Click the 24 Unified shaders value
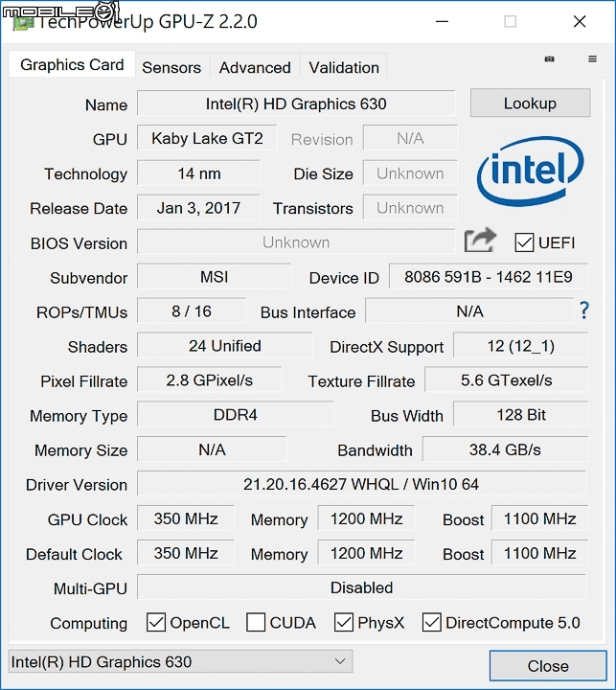 [x=225, y=345]
